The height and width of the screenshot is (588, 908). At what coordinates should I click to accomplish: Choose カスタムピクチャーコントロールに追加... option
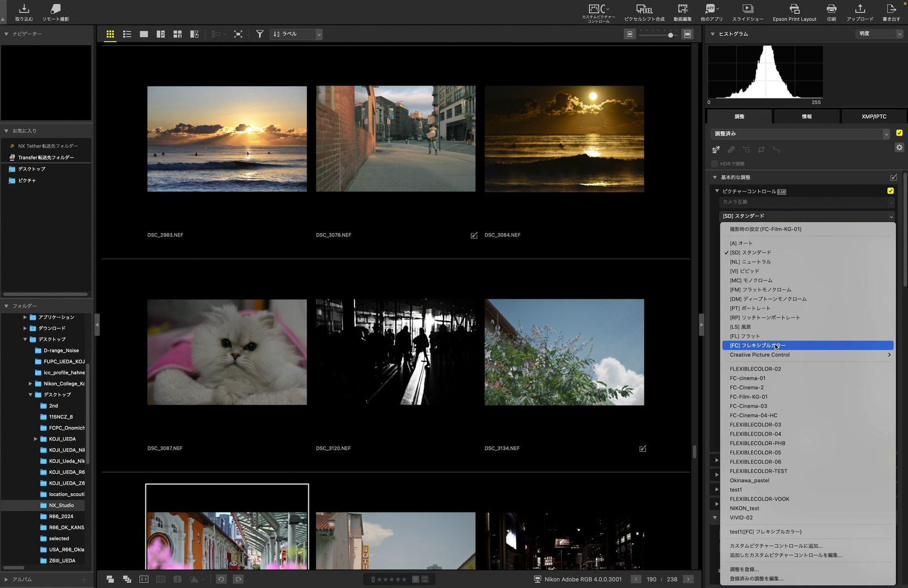(776, 546)
